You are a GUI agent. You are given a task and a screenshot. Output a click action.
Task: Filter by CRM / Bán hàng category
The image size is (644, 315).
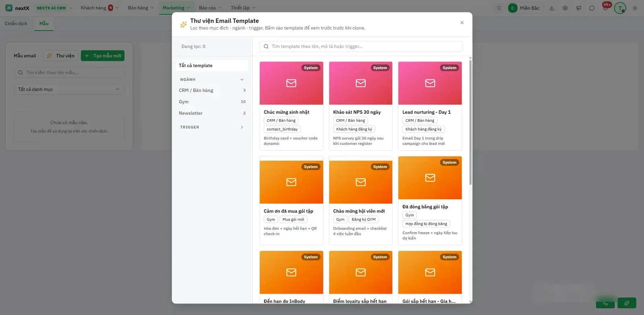coord(212,91)
